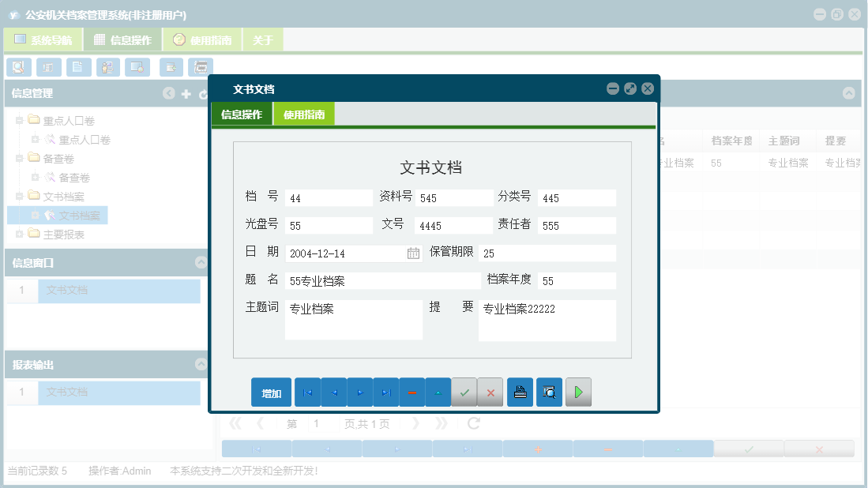The image size is (868, 488).
Task: Click the 档号 input field
Action: point(329,198)
